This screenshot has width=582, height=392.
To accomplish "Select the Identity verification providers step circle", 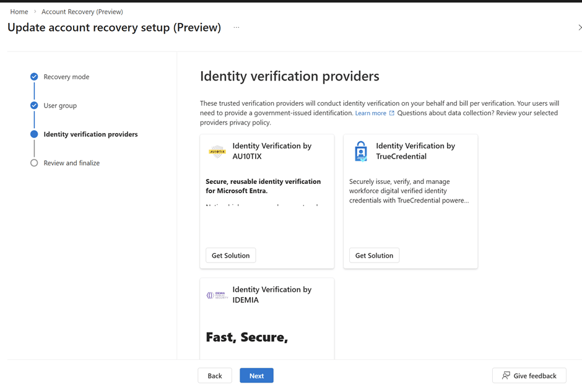I will point(34,134).
